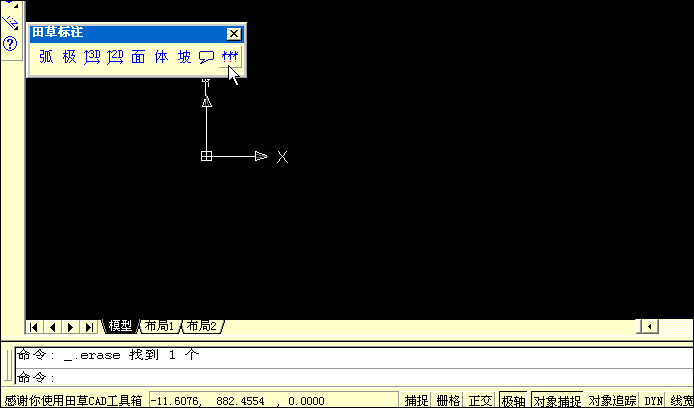Screen dimensions: 694x408
Task: Toggle 对象追踪 object snap tracking
Action: 613,400
